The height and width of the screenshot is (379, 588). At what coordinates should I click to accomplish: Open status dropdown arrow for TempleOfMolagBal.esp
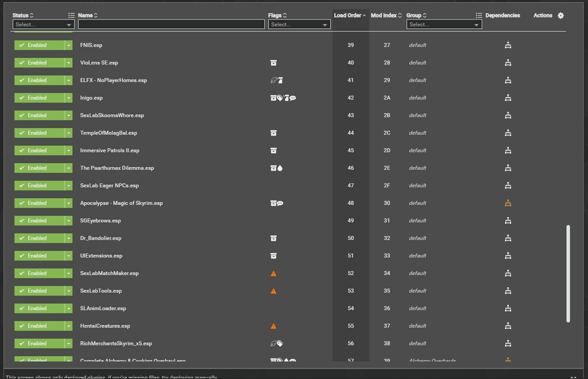click(69, 133)
